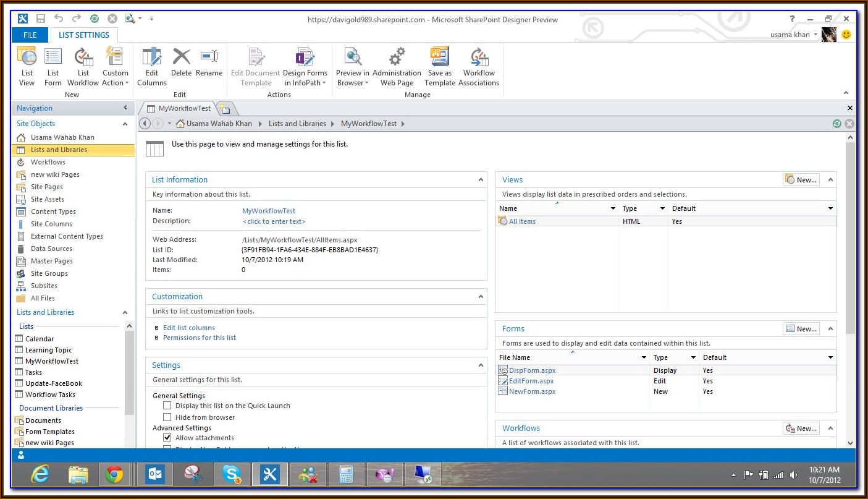
Task: Click the Edit list columns link
Action: coord(189,328)
